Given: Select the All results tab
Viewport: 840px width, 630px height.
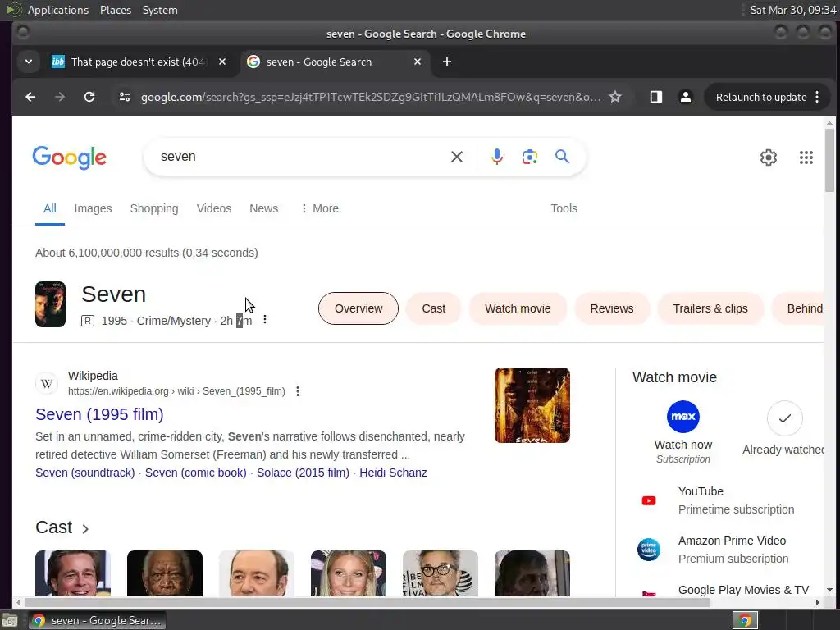Looking at the screenshot, I should point(50,208).
